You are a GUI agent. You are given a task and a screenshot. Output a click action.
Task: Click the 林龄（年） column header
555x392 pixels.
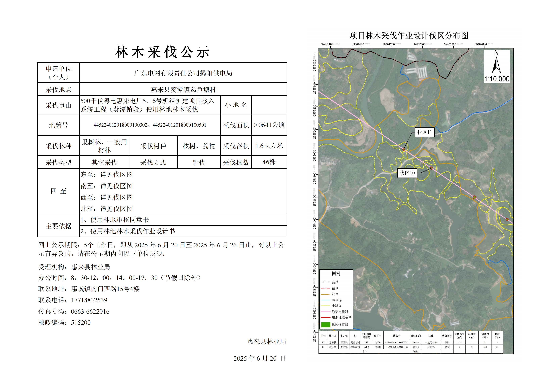click(x=497, y=336)
